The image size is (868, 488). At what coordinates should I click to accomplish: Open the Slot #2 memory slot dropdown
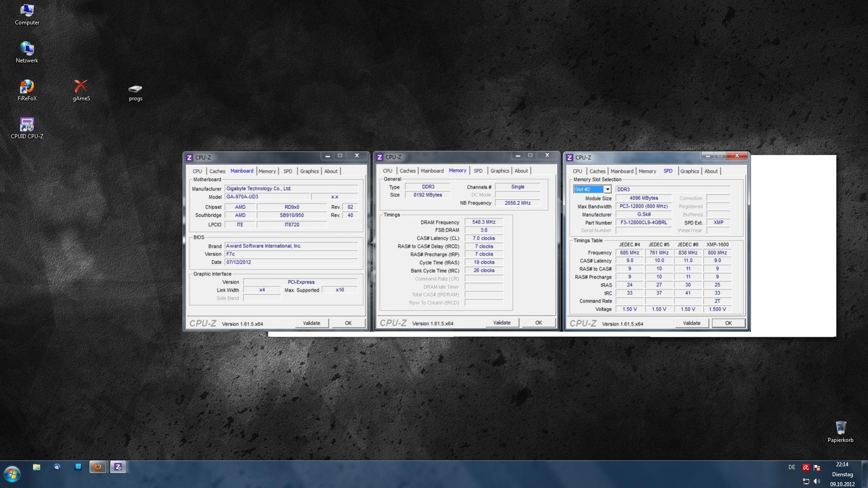click(592, 190)
